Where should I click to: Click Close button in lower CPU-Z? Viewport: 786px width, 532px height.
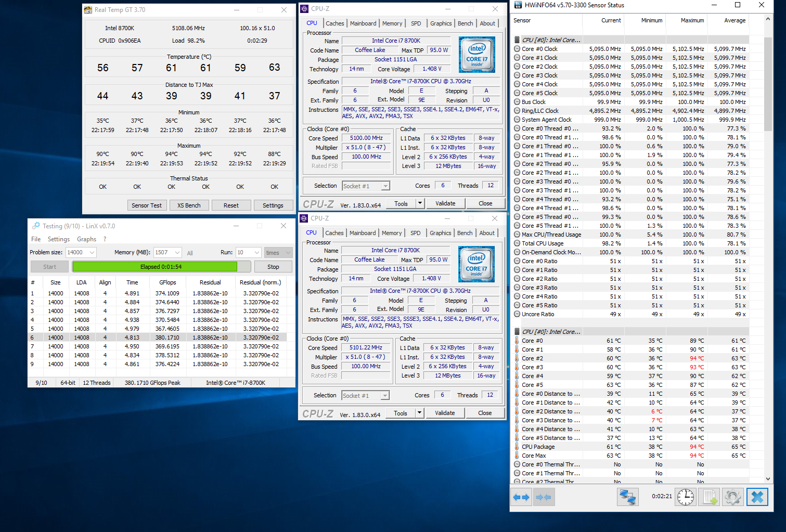point(485,413)
